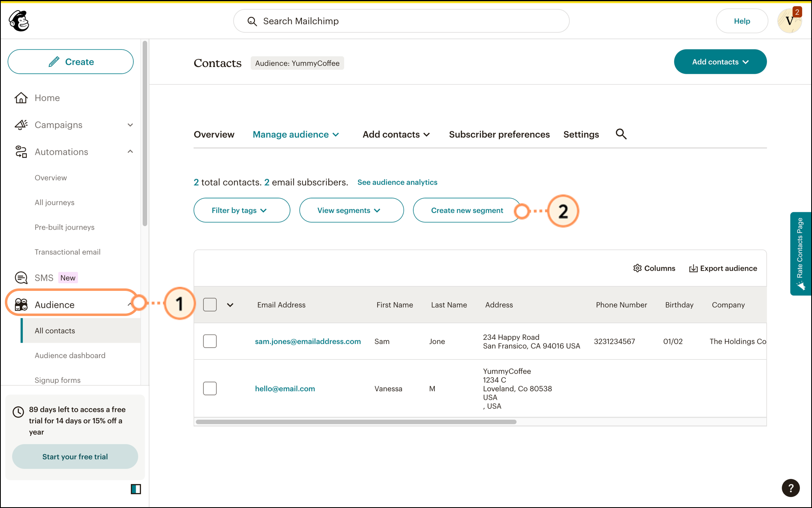Image resolution: width=812 pixels, height=508 pixels.
Task: Open the Settings tab
Action: point(581,134)
